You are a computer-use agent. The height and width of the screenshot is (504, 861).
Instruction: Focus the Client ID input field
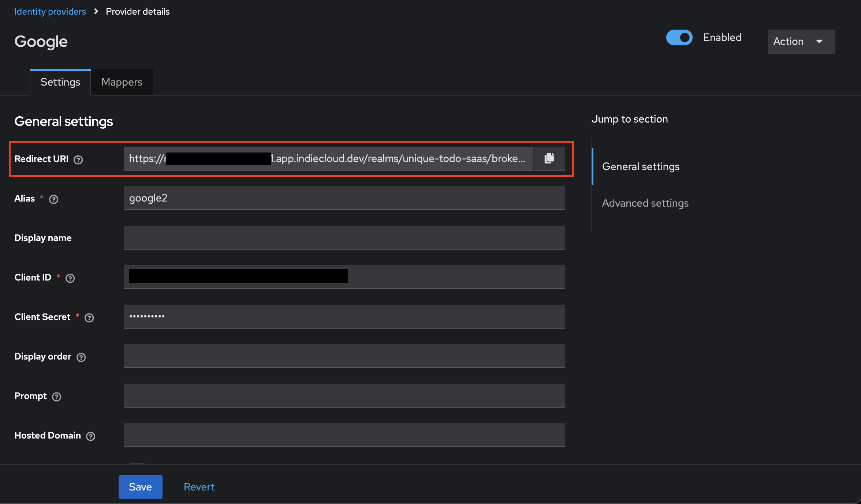344,277
